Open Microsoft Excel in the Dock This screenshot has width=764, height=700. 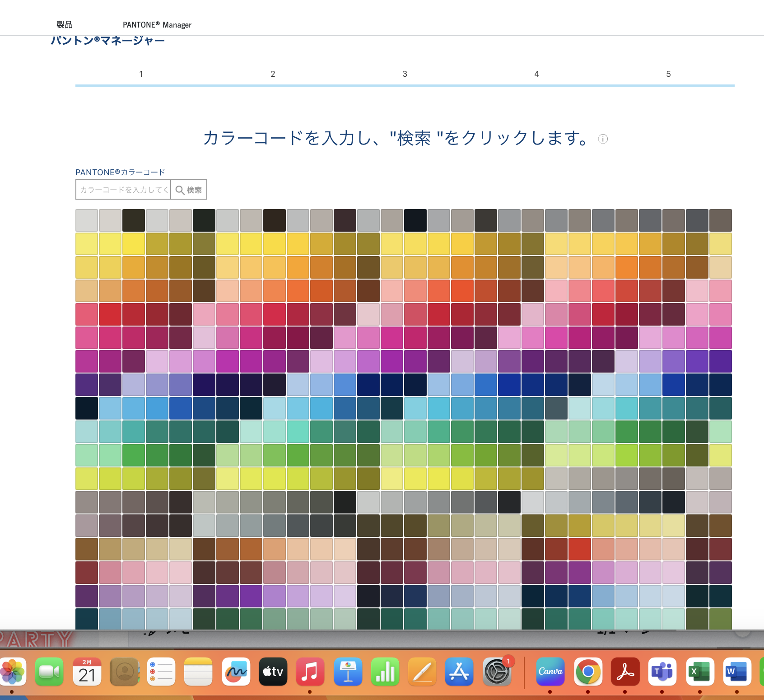(x=700, y=672)
